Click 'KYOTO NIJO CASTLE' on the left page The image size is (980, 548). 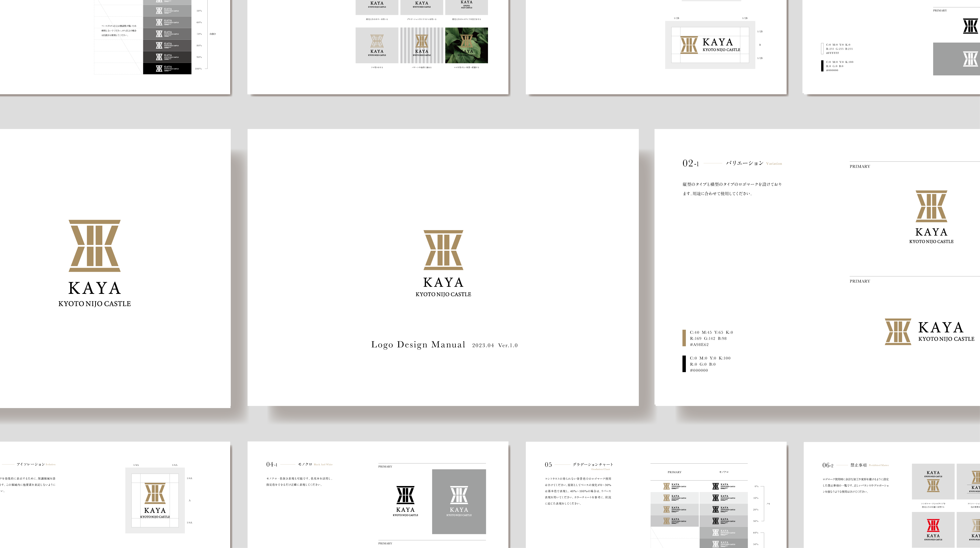click(x=94, y=304)
